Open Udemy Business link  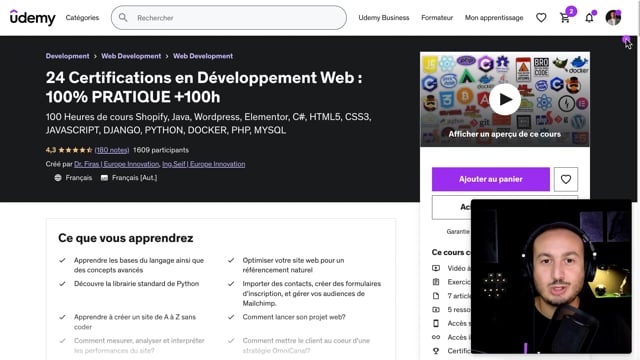click(384, 18)
